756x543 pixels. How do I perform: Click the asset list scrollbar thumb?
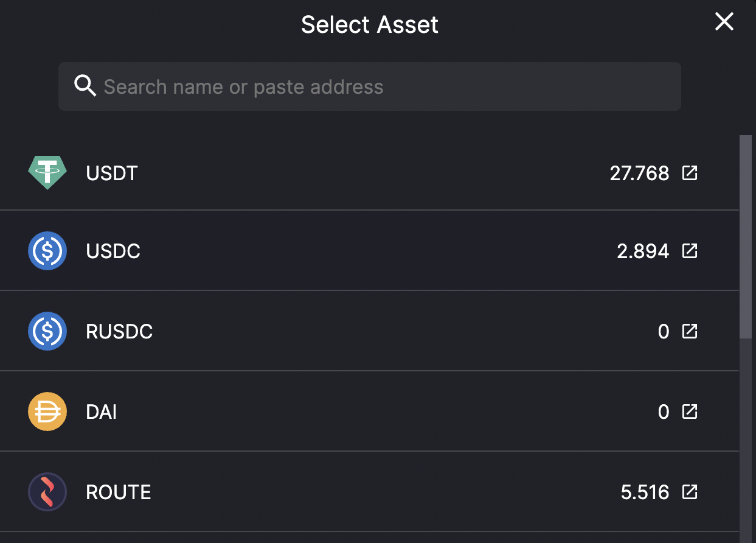click(746, 237)
